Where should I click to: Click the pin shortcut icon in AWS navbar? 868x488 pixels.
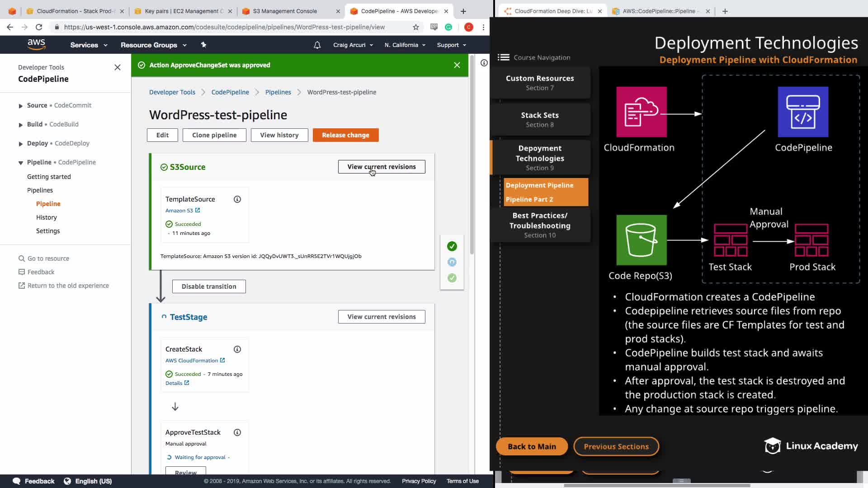click(x=203, y=45)
